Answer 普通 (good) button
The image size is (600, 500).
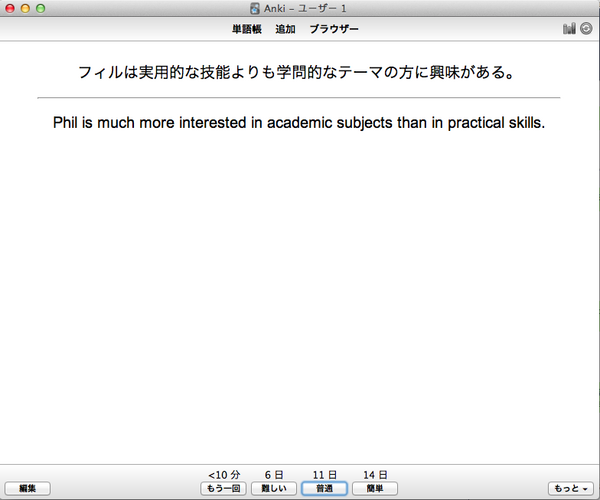tap(324, 489)
